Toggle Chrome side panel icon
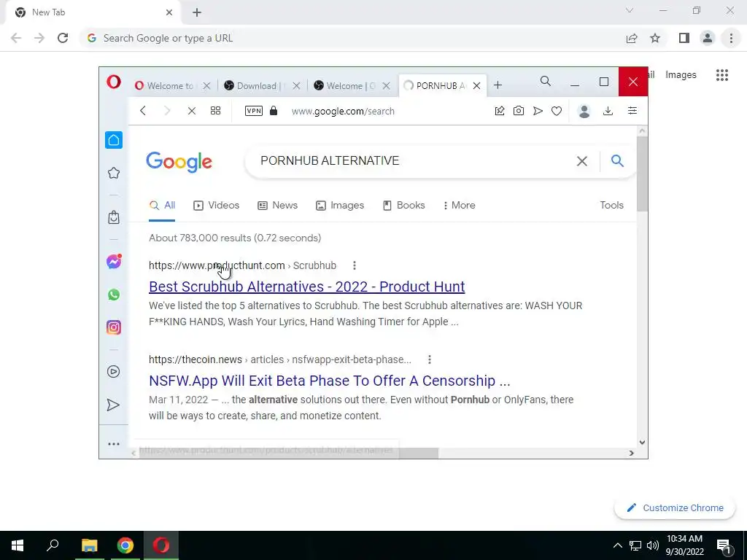Image resolution: width=747 pixels, height=560 pixels. pos(684,38)
